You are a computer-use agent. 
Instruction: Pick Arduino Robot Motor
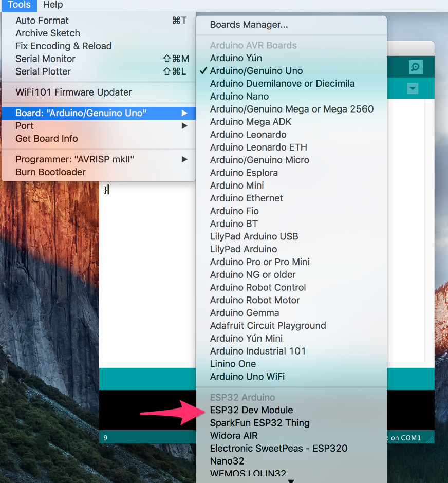pyautogui.click(x=291, y=300)
